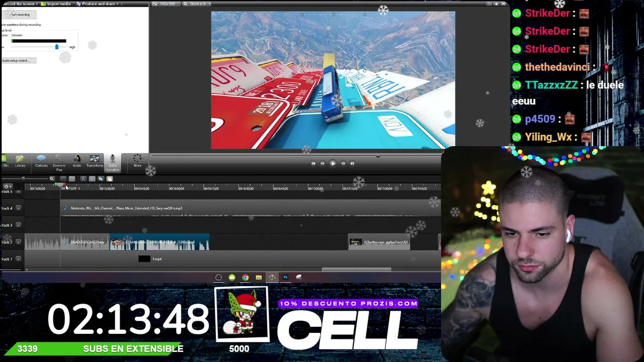The image size is (644, 362).
Task: Open the More tools menu
Action: [137, 161]
